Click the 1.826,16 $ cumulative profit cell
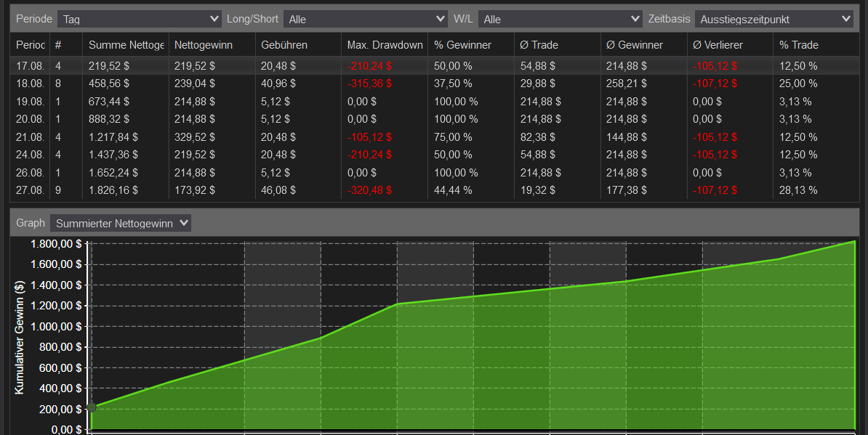The image size is (868, 435). click(113, 190)
